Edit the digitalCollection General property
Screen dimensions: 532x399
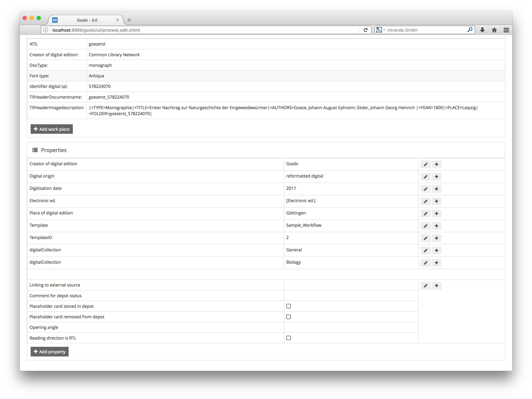point(425,250)
